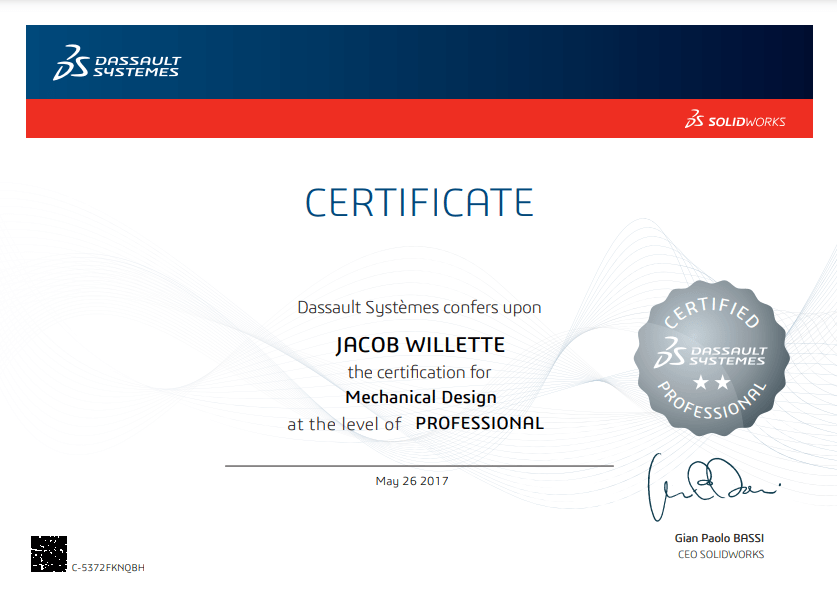
Task: Click the Mechanical Design certification text
Action: [420, 397]
